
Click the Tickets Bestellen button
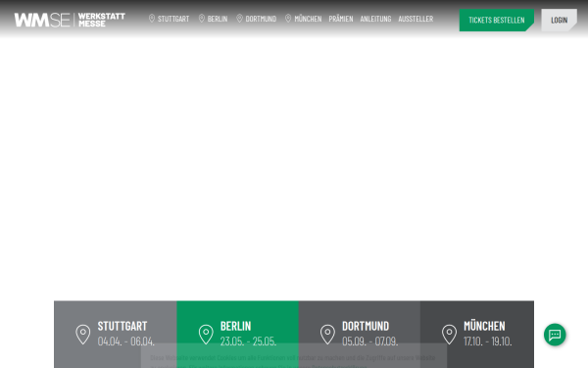[x=497, y=21]
